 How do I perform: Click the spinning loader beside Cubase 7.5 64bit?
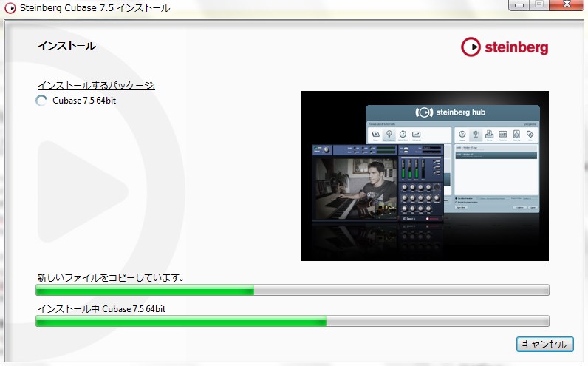[x=41, y=101]
